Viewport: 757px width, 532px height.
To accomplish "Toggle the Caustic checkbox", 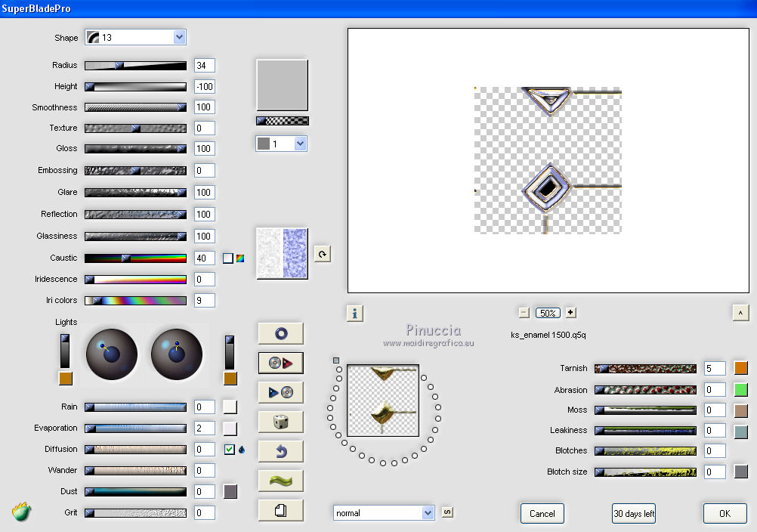I will (228, 258).
